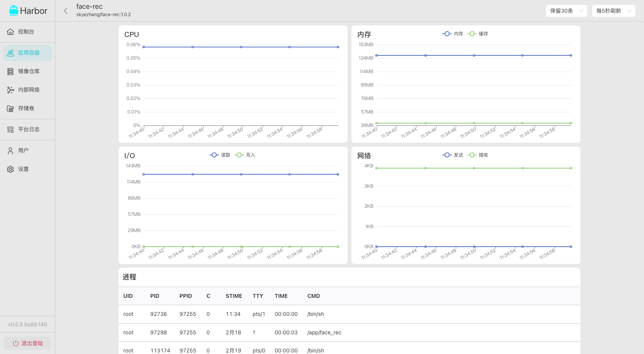Go back using the left chevron arrow

(66, 11)
